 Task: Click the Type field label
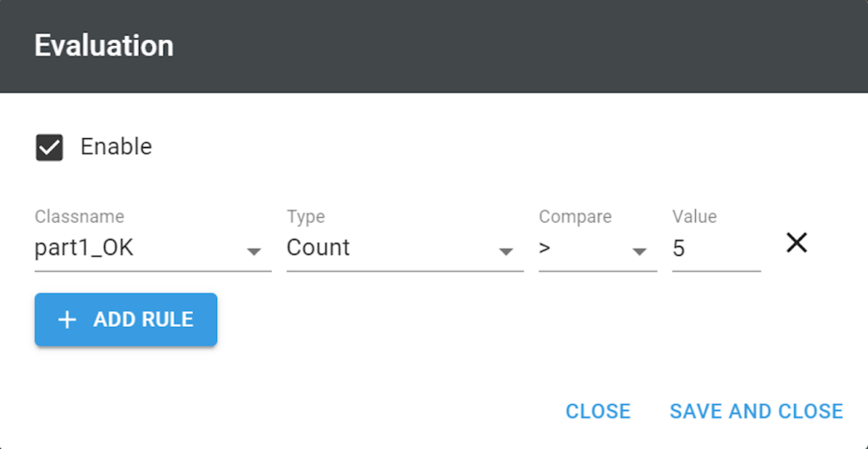[x=306, y=217]
